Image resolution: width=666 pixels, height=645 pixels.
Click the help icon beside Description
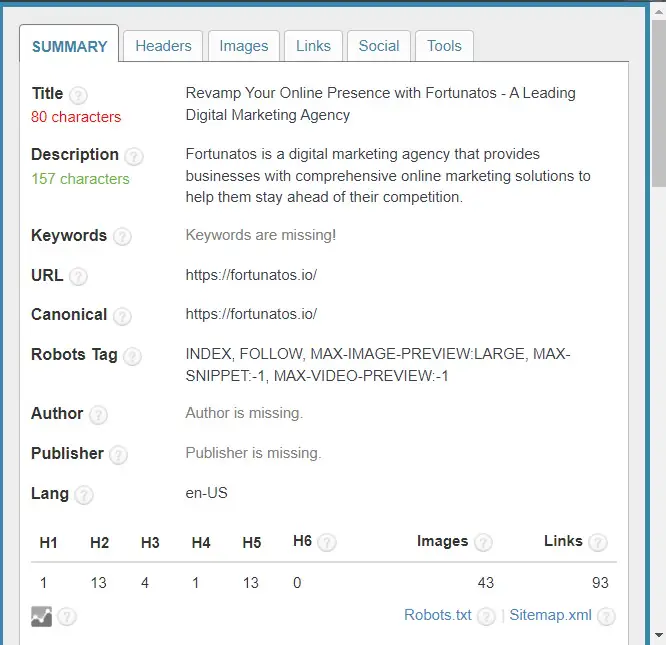[134, 156]
